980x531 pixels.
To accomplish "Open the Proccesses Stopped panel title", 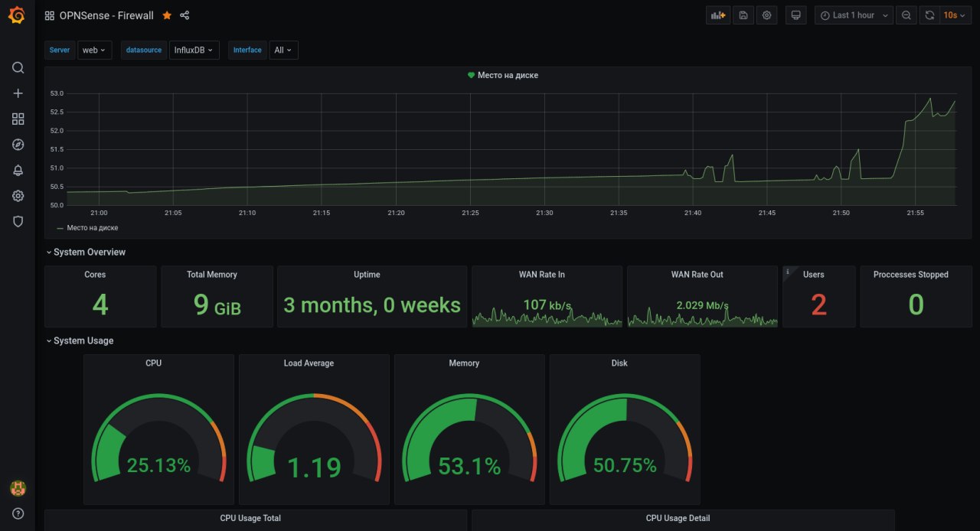I will 911,274.
